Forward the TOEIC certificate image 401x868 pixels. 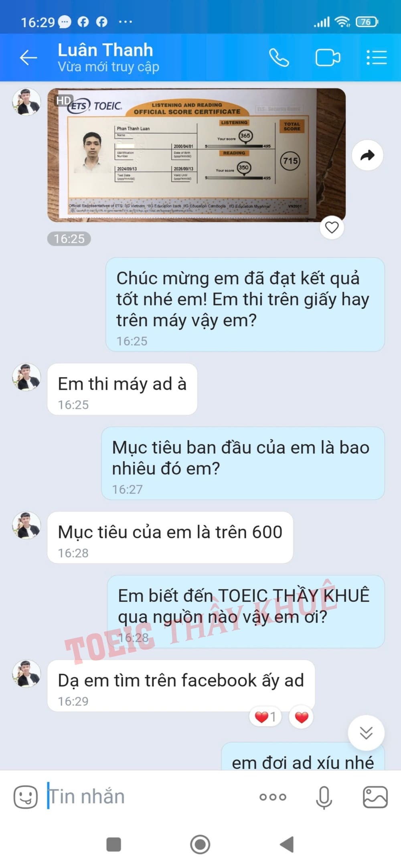coord(367,155)
